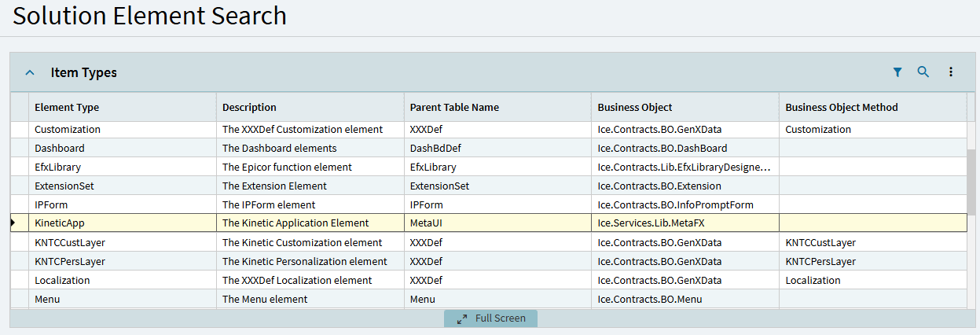Click the Full Screen expand arrows icon
This screenshot has width=980, height=335.
(x=462, y=318)
